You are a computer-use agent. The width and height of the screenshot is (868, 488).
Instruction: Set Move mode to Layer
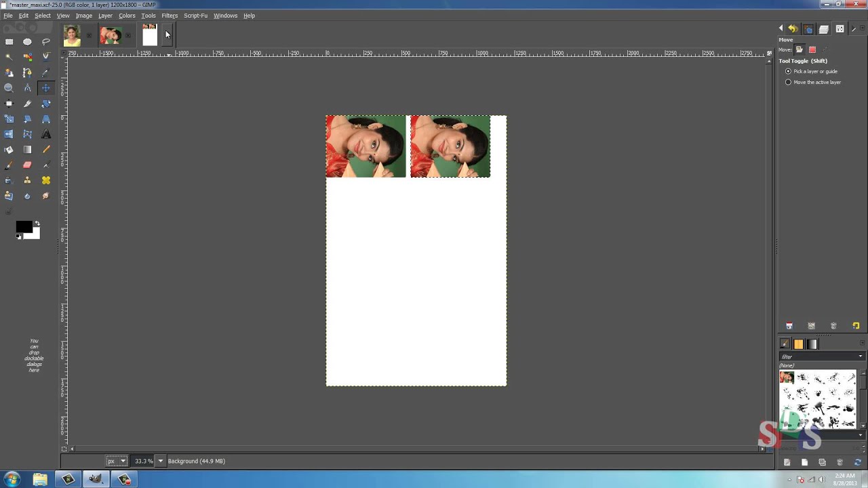tap(800, 49)
